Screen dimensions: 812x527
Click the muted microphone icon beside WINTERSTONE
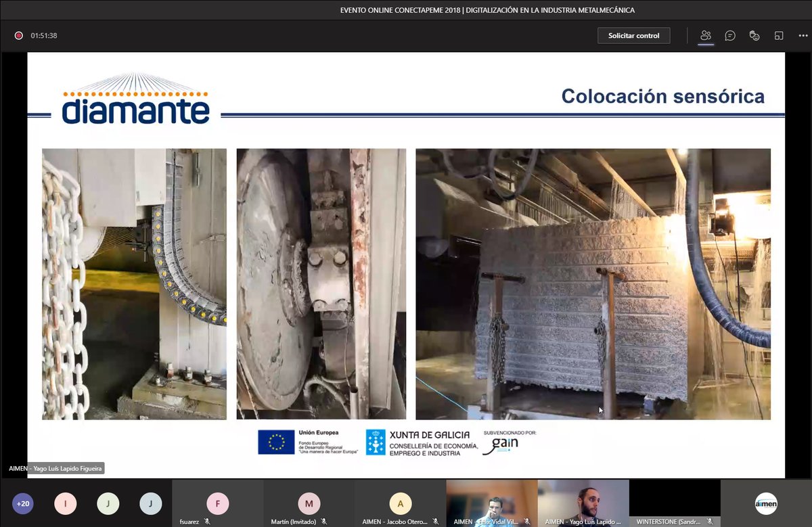click(709, 522)
